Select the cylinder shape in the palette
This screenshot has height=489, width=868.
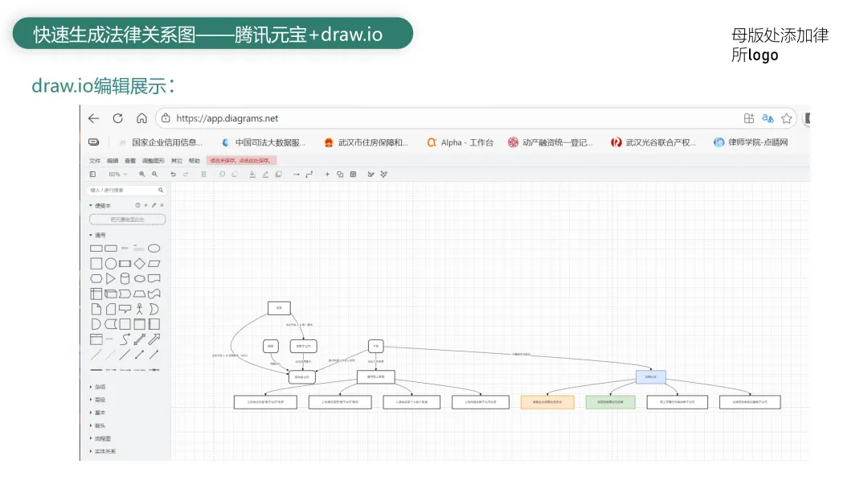pyautogui.click(x=125, y=278)
